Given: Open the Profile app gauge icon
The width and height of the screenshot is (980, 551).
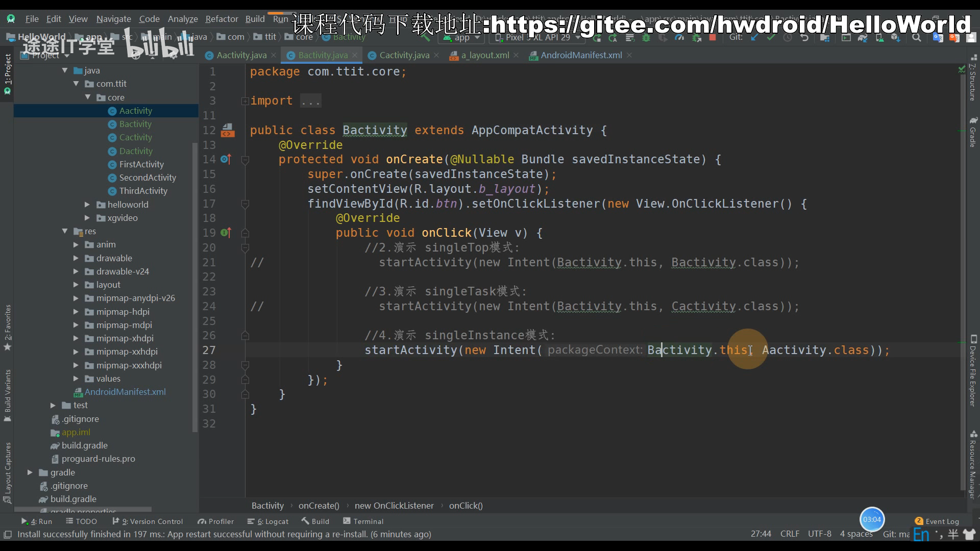Looking at the screenshot, I should (x=679, y=38).
